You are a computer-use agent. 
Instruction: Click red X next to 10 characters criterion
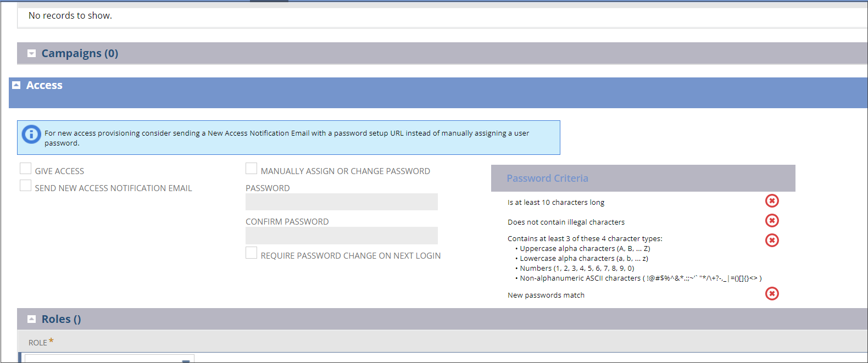(772, 201)
